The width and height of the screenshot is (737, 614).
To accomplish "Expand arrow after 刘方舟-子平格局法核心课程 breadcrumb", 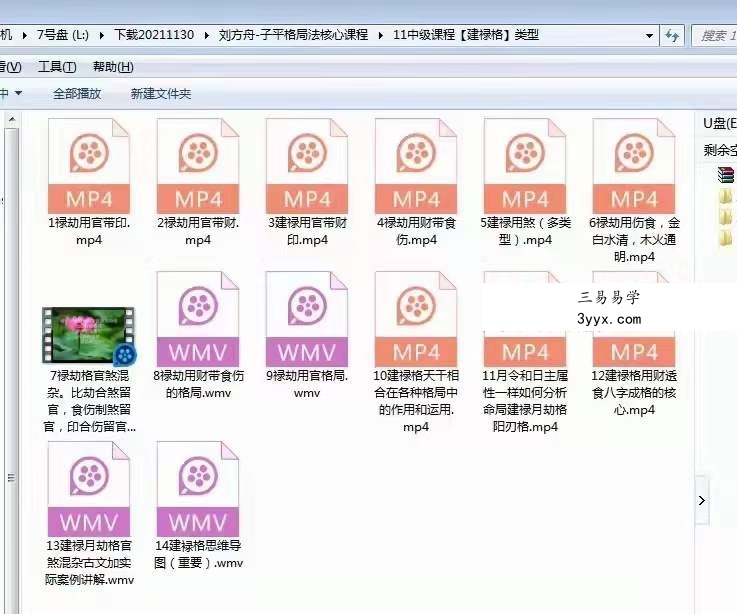I will [x=380, y=35].
